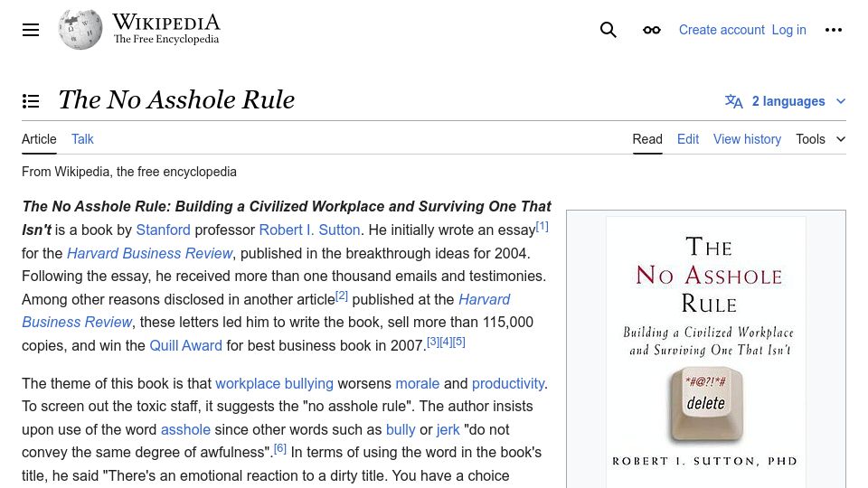
Task: Select the Read tab
Action: click(647, 139)
